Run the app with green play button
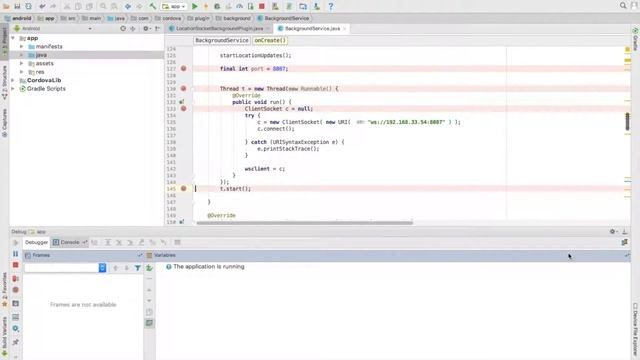This screenshot has width=640, height=360. pos(195,6)
